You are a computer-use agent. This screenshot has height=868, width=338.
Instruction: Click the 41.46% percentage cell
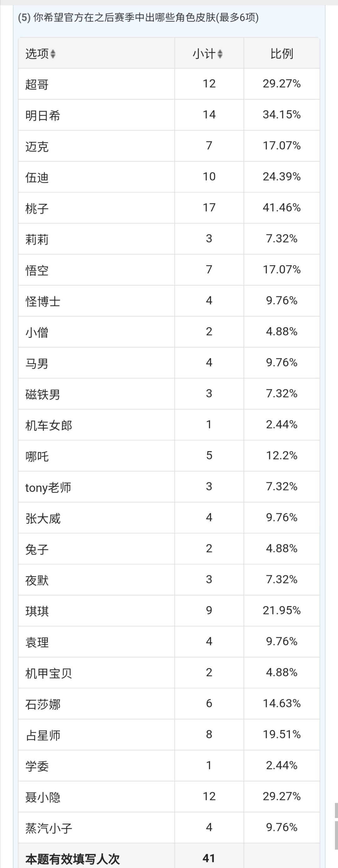pos(281,208)
